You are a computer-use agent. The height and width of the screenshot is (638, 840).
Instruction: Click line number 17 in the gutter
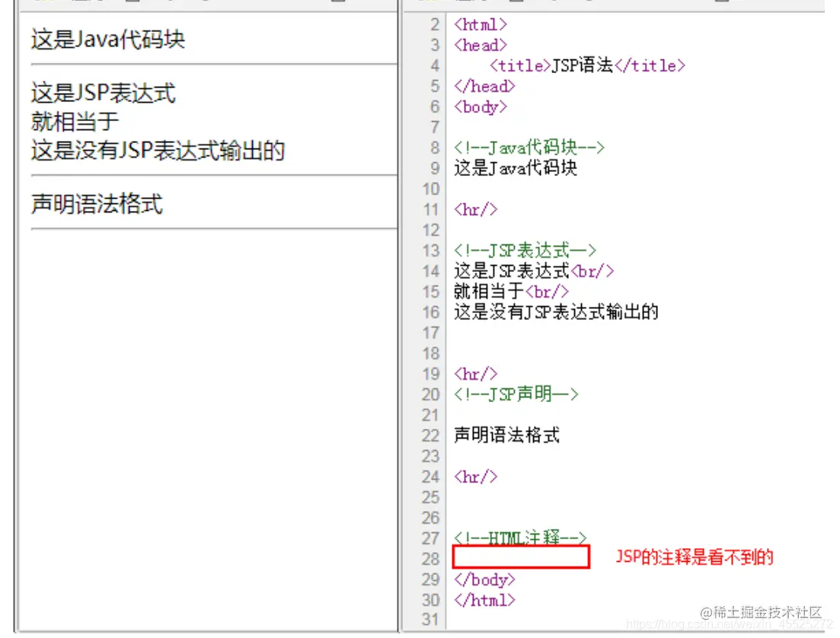pos(431,333)
